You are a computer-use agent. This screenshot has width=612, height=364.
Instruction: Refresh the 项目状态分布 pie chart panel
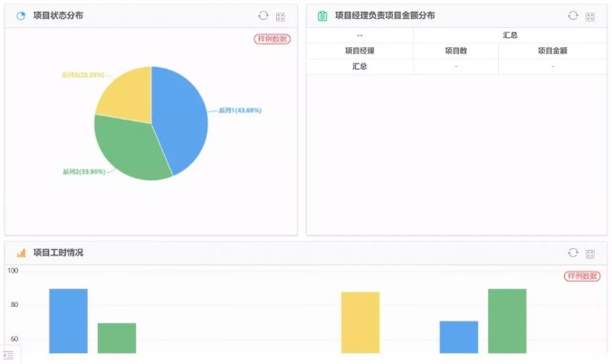pyautogui.click(x=263, y=15)
